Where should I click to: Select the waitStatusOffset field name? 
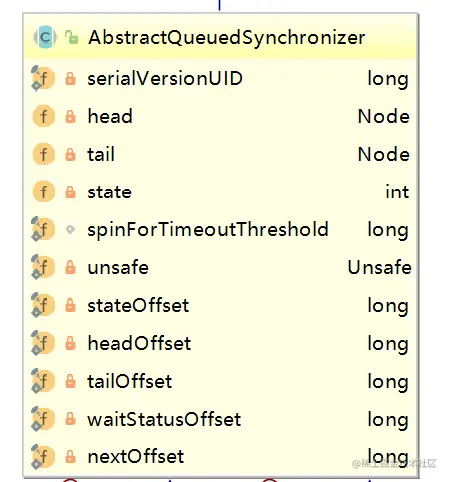pyautogui.click(x=164, y=419)
